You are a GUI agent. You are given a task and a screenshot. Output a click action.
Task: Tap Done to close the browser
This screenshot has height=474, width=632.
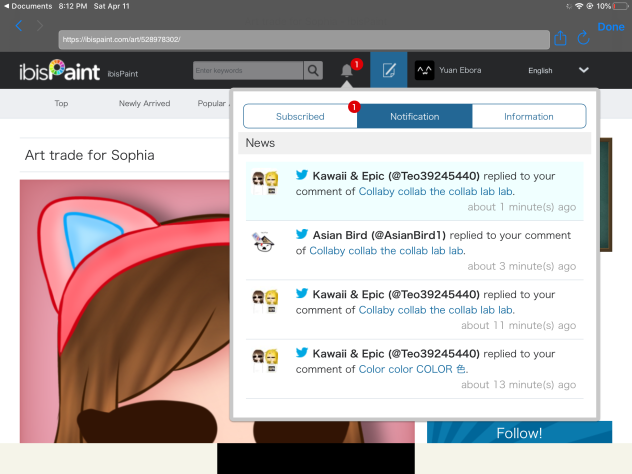(x=611, y=27)
